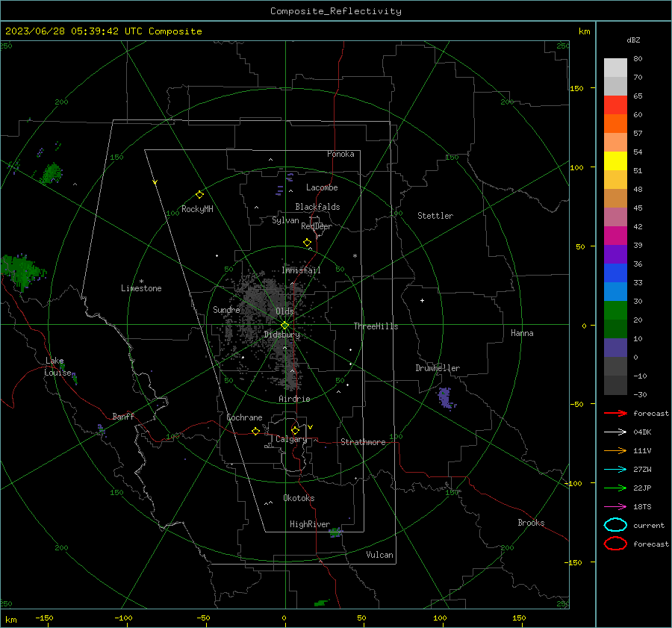Click the RedDeer city label
This screenshot has height=628, width=672.
(317, 226)
